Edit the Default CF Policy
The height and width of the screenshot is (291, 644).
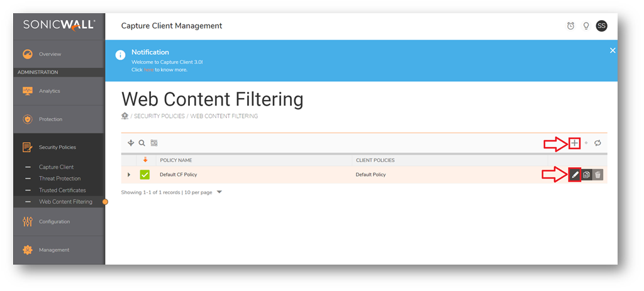pyautogui.click(x=574, y=175)
